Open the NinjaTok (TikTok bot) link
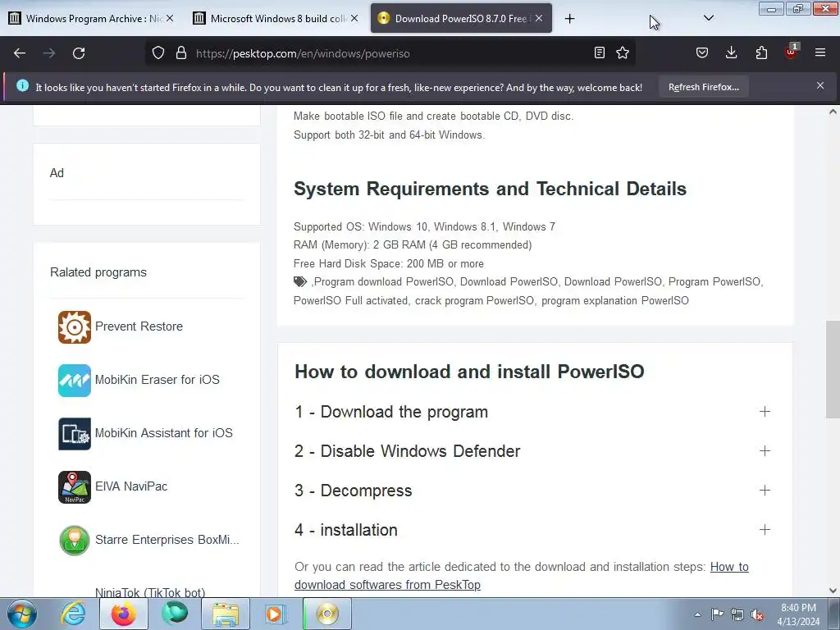 (x=150, y=592)
